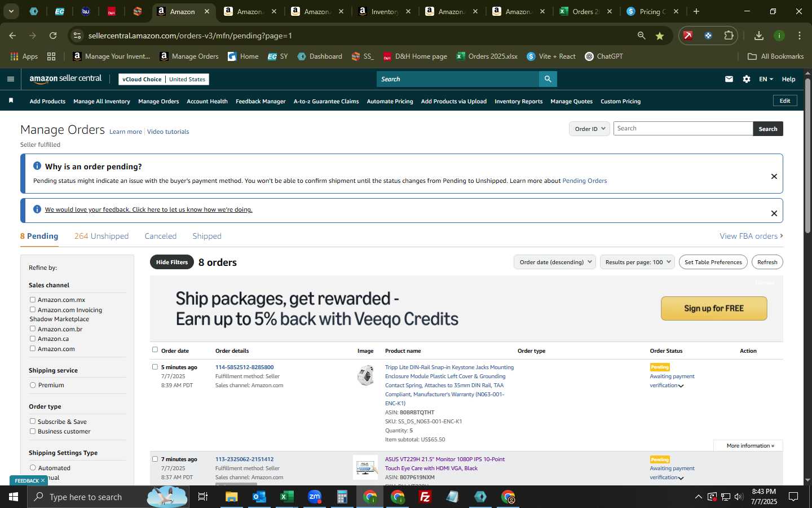Image resolution: width=812 pixels, height=508 pixels.
Task: Open Chrome three-dot menu
Action: click(x=800, y=36)
